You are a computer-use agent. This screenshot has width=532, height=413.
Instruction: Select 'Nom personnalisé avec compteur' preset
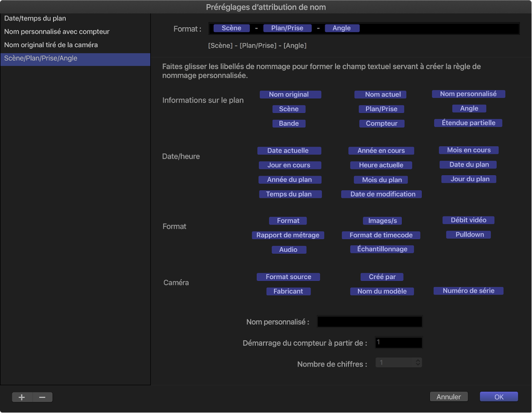coord(57,32)
